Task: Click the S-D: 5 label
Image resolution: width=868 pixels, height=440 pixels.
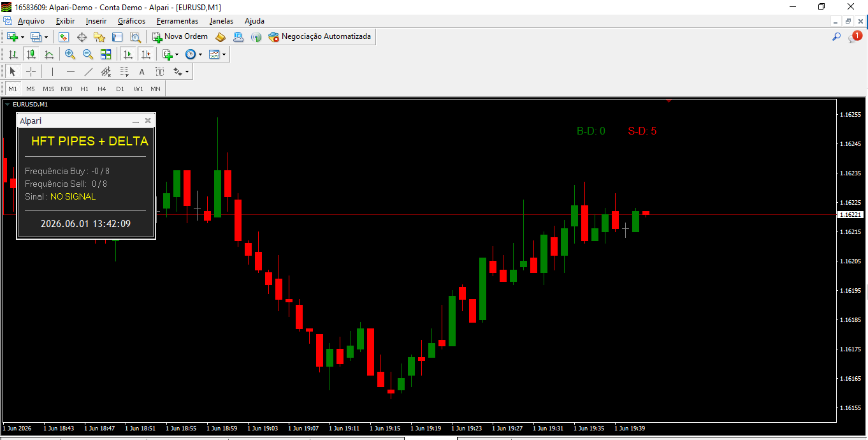Action: click(642, 131)
